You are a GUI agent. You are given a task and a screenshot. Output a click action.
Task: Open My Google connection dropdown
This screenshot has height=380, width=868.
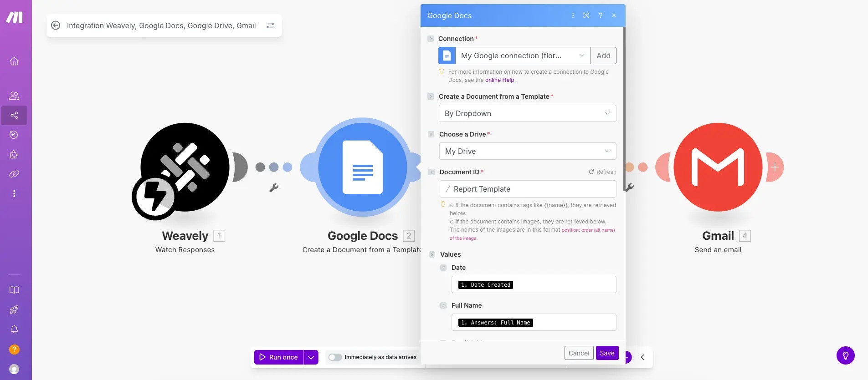point(523,56)
